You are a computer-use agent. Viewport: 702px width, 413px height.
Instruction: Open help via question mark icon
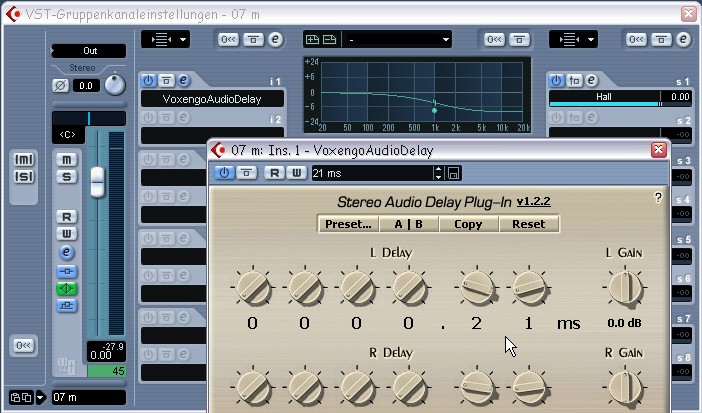658,198
